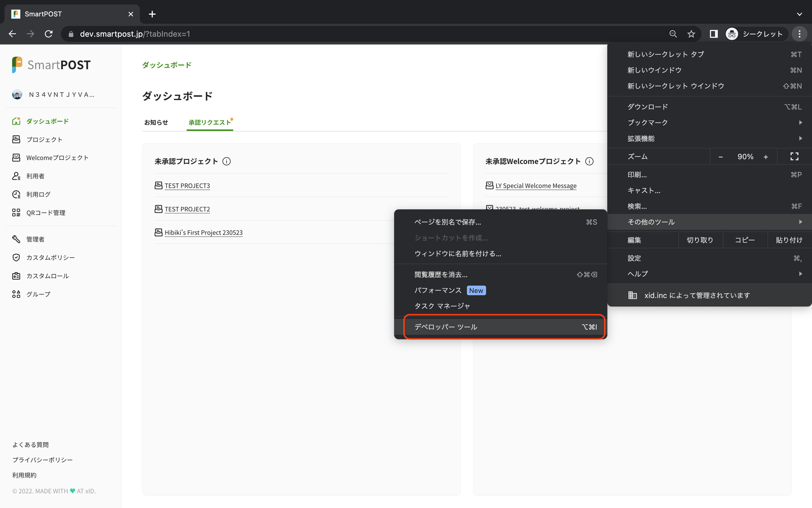Open the TEST PROJECT3 link
The width and height of the screenshot is (812, 508).
(x=187, y=186)
